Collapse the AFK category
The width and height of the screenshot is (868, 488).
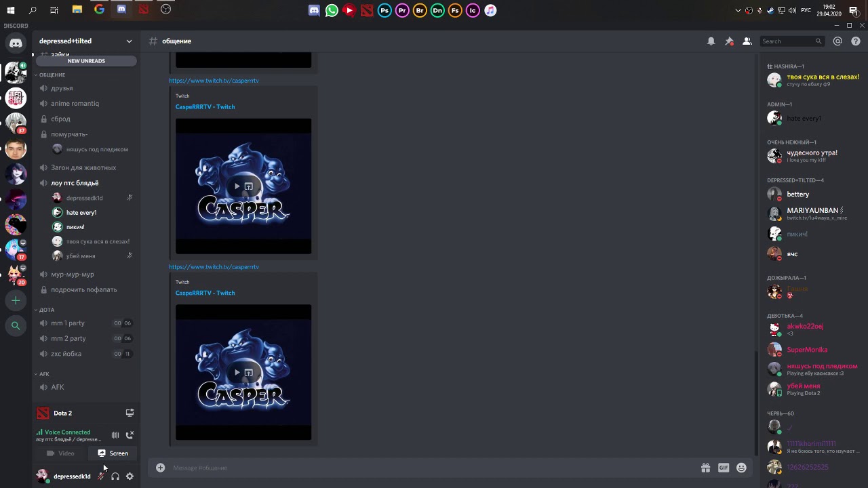(44, 374)
